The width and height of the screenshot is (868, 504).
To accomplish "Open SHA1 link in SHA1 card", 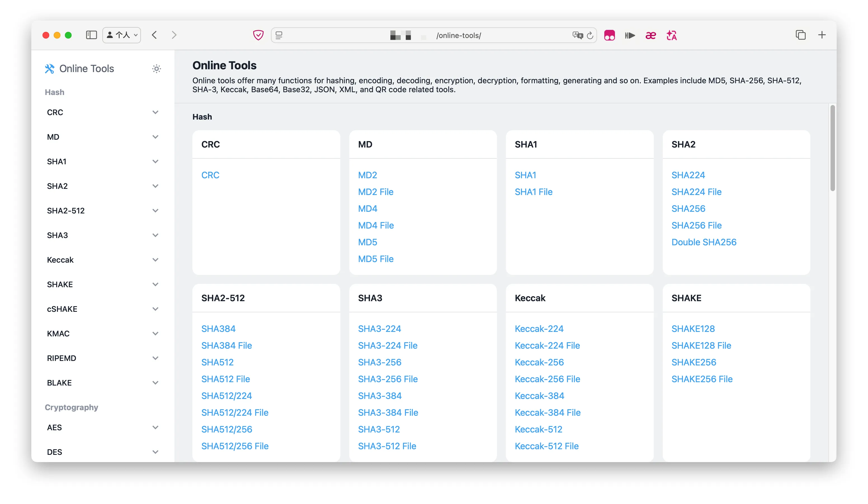I will tap(525, 175).
